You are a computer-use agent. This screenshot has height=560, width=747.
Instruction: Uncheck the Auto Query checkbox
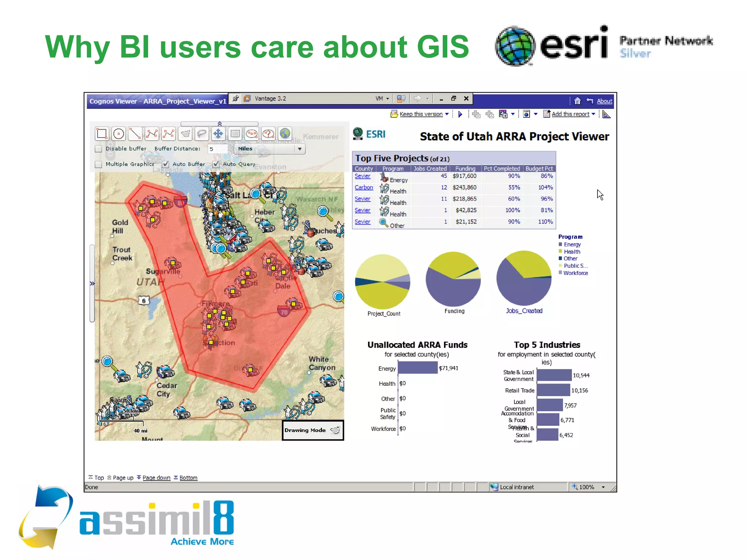click(216, 164)
